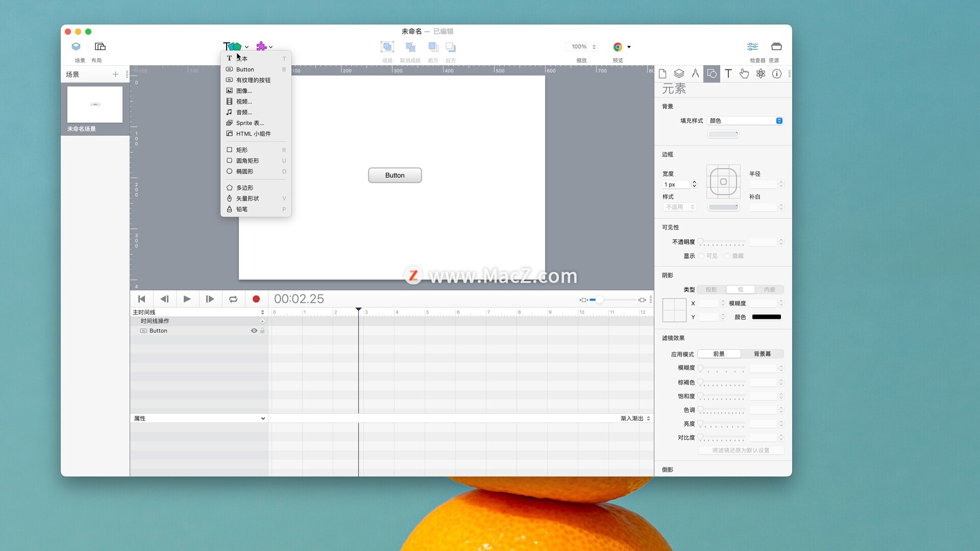Choose 文本 (Text) from elements menu
The height and width of the screenshot is (551, 980).
coord(256,59)
